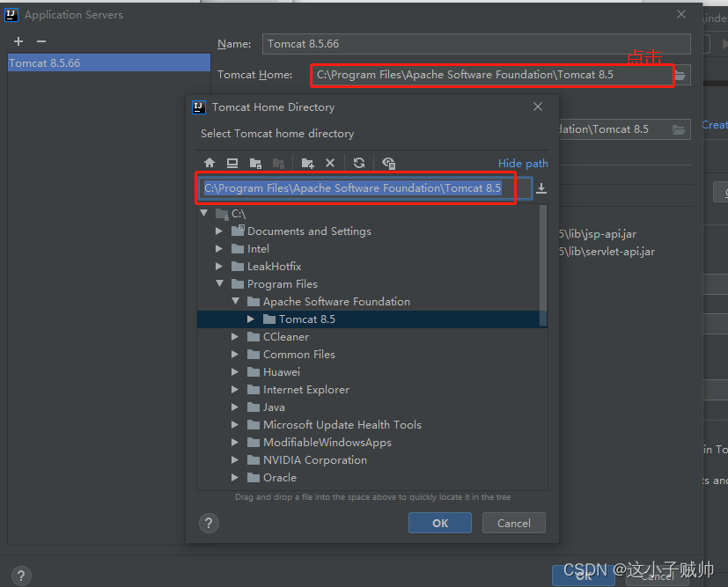
Task: Select the servlet-api.jar library entry
Action: click(607, 252)
